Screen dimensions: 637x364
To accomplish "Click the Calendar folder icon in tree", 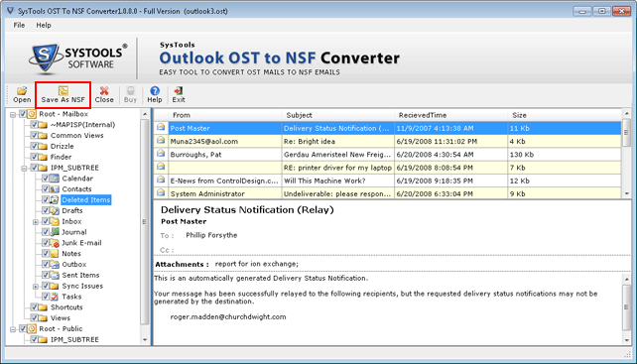I will 55,179.
